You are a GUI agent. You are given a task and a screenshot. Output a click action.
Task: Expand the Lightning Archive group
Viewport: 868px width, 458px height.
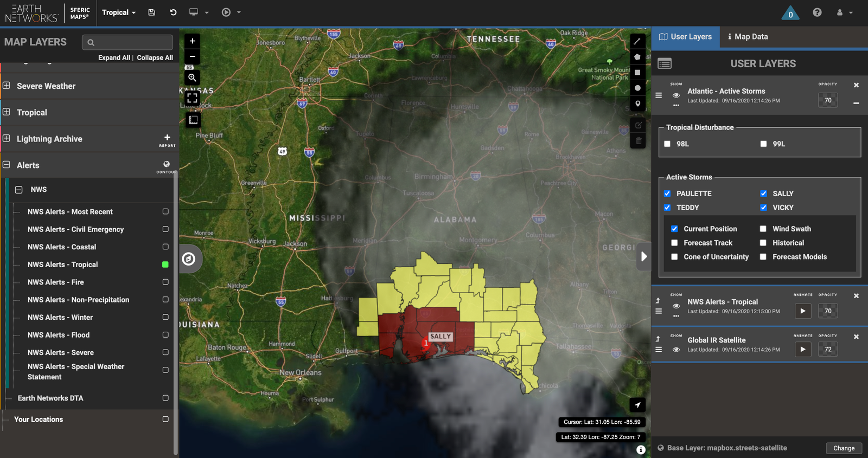pos(7,138)
